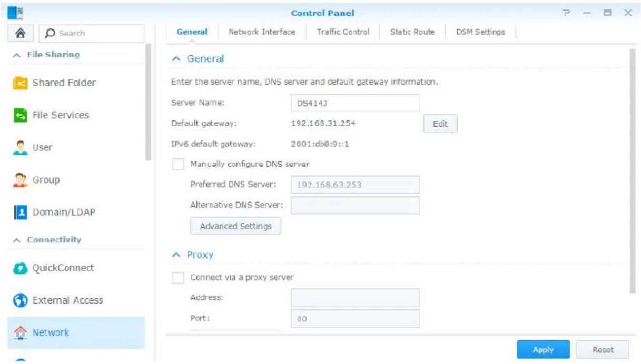This screenshot has width=641, height=364.
Task: Click the Domain/LDAP icon
Action: [21, 213]
